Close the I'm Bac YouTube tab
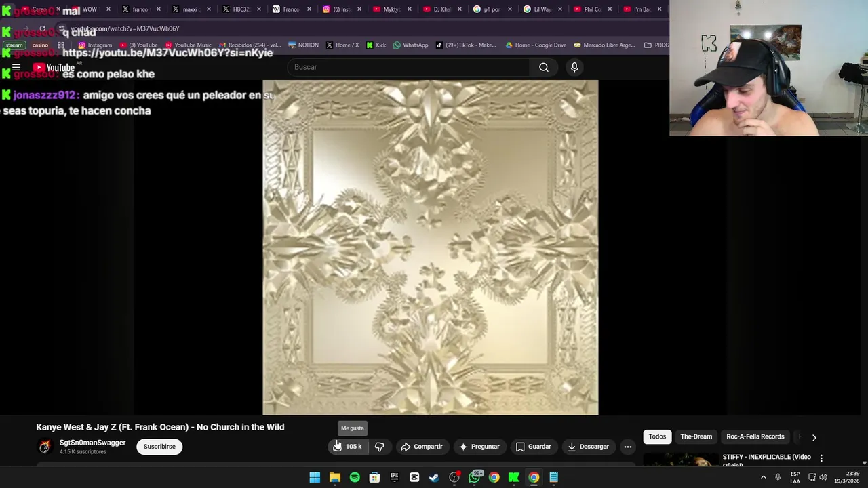This screenshot has height=488, width=868. pyautogui.click(x=659, y=9)
